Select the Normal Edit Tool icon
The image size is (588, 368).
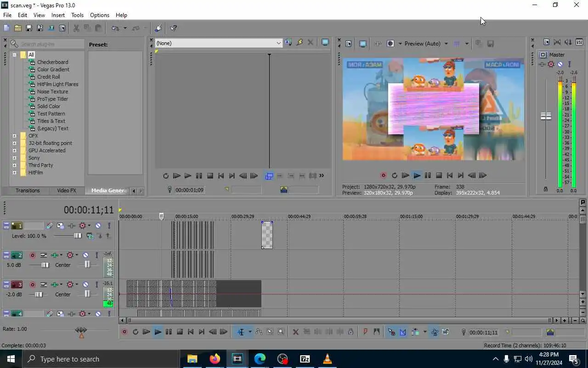coord(241,332)
